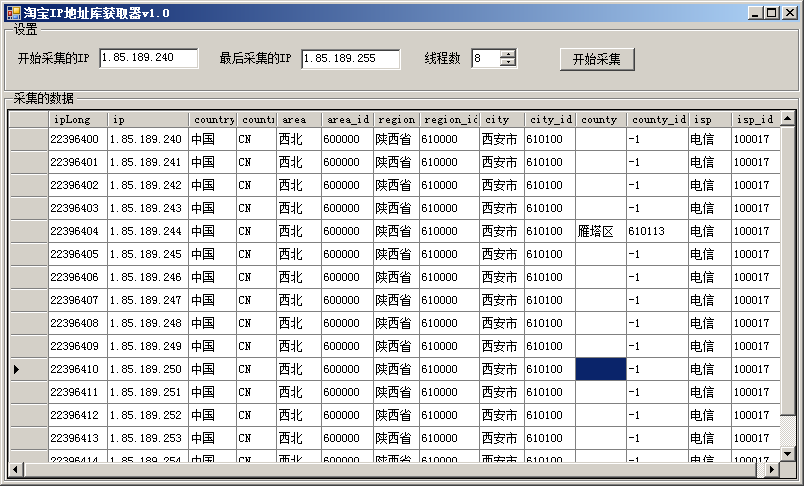Select the 600000 cell in row 1.85.189.243
804x486 pixels.
pyautogui.click(x=347, y=208)
